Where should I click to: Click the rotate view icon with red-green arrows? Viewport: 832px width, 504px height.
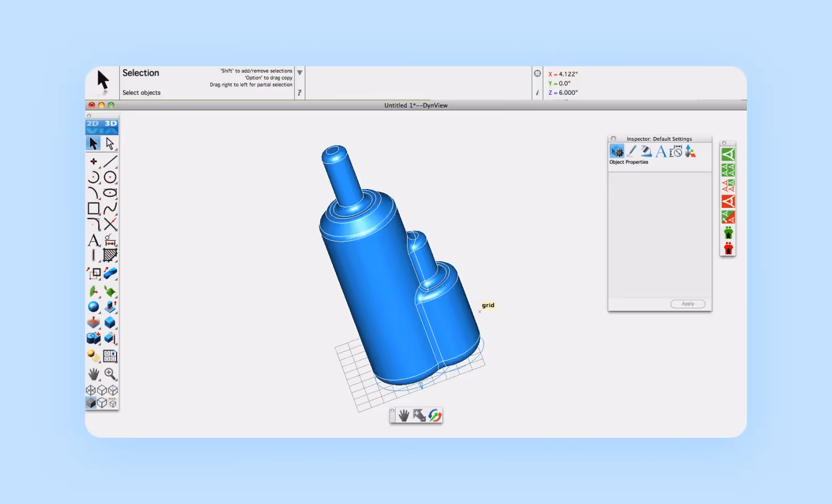point(435,416)
